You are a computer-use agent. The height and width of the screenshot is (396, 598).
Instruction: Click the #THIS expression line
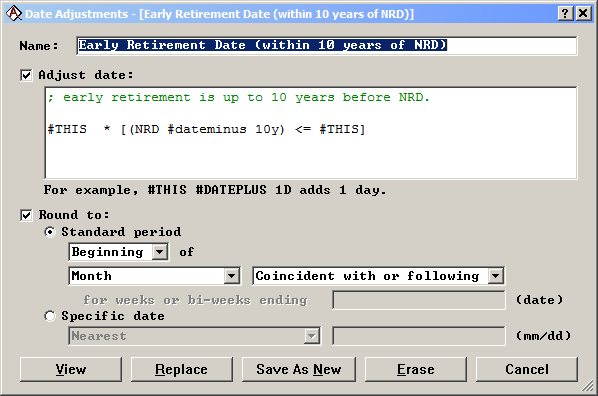coord(206,129)
